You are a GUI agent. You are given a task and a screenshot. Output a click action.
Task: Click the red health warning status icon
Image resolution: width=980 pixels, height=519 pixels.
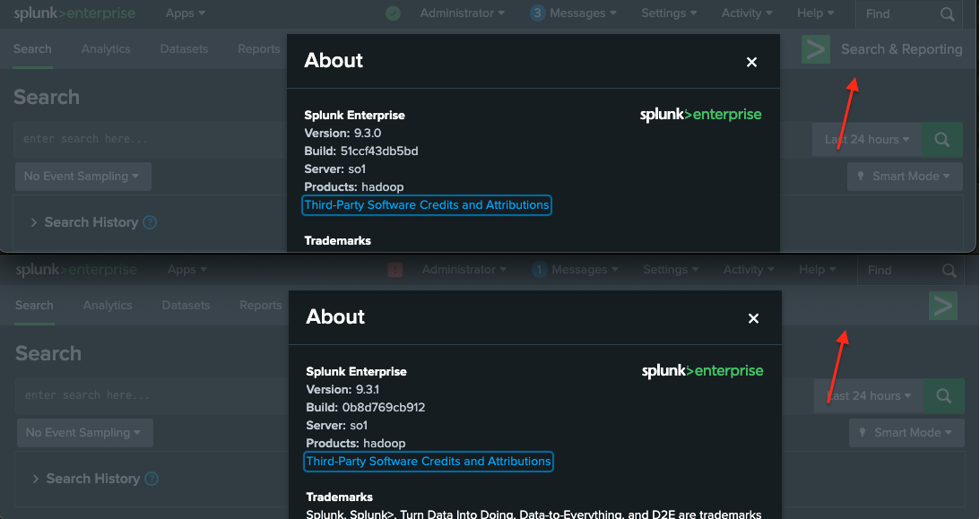(395, 270)
